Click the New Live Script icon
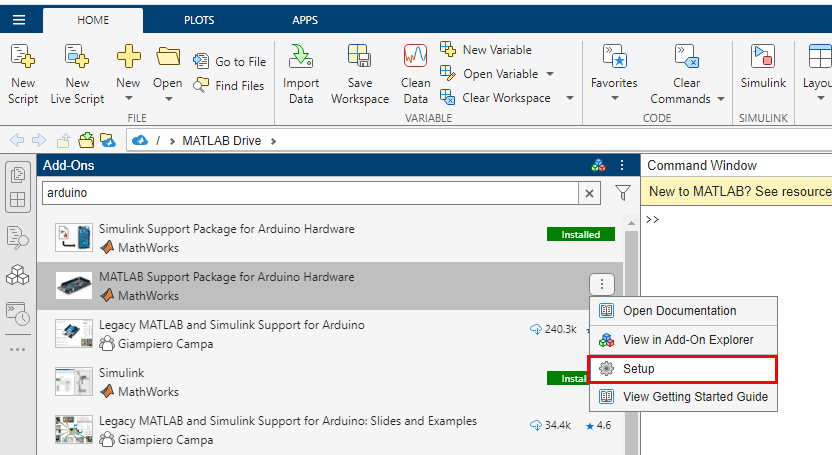The image size is (832, 455). click(77, 56)
